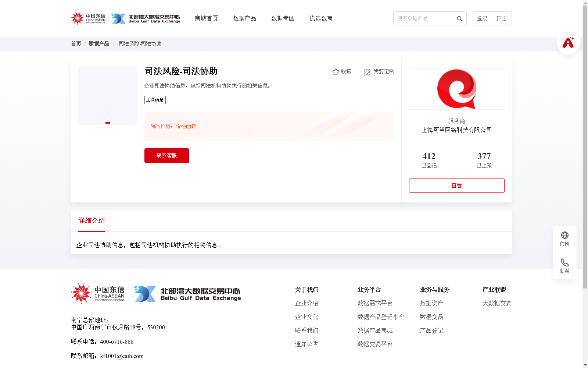Open footer link 产品登记
The height and width of the screenshot is (368, 588).
pos(431,330)
